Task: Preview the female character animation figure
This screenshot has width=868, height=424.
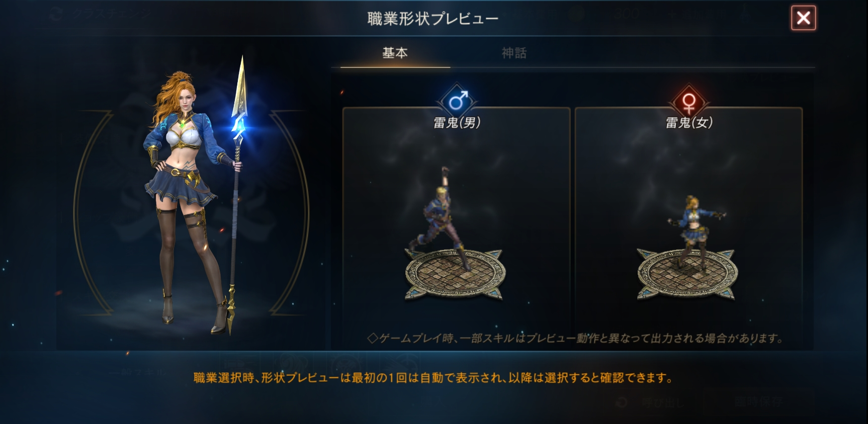Action: [x=694, y=229]
